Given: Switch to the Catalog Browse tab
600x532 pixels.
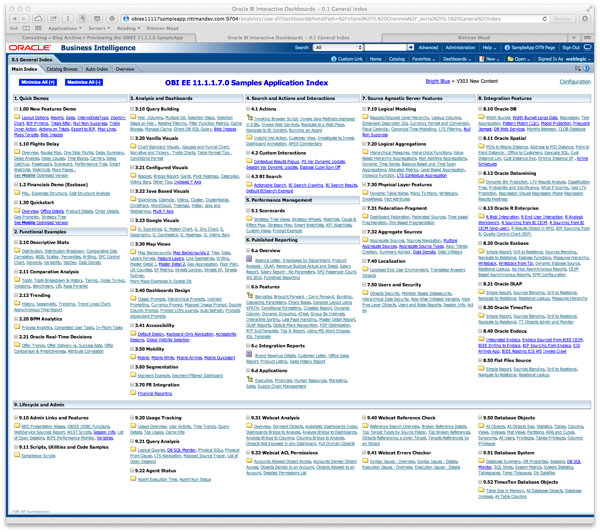Looking at the screenshot, I should click(x=62, y=69).
